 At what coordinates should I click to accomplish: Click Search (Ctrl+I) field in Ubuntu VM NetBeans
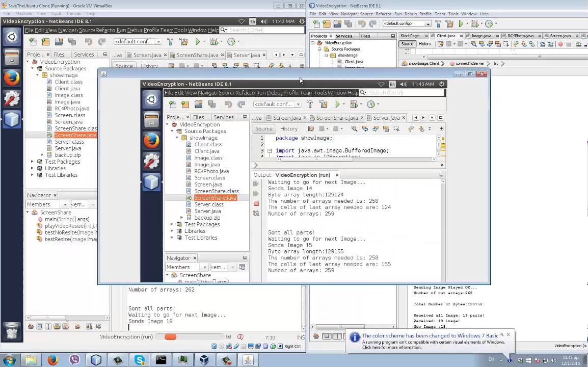coord(261,30)
